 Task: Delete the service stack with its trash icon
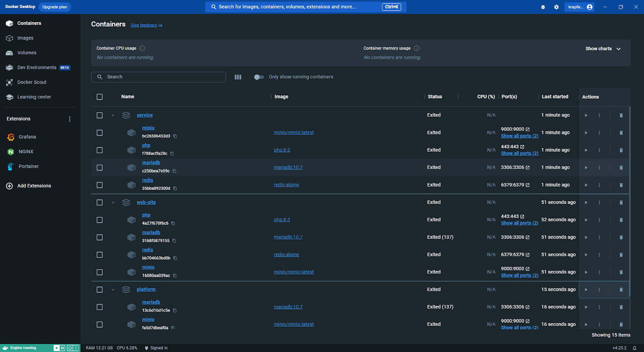[621, 115]
